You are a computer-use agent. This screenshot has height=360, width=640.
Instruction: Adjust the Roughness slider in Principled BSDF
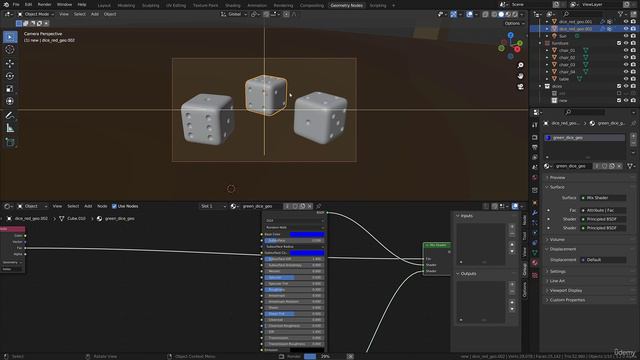click(294, 290)
